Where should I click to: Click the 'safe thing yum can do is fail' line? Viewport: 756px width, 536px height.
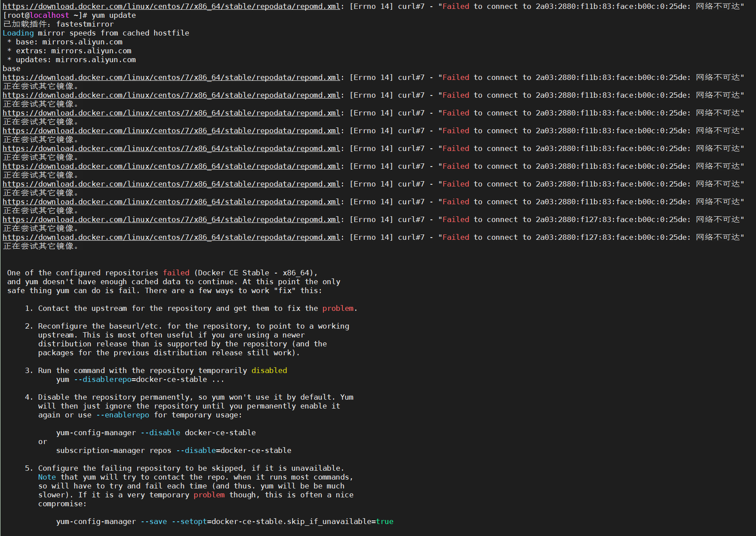point(165,290)
